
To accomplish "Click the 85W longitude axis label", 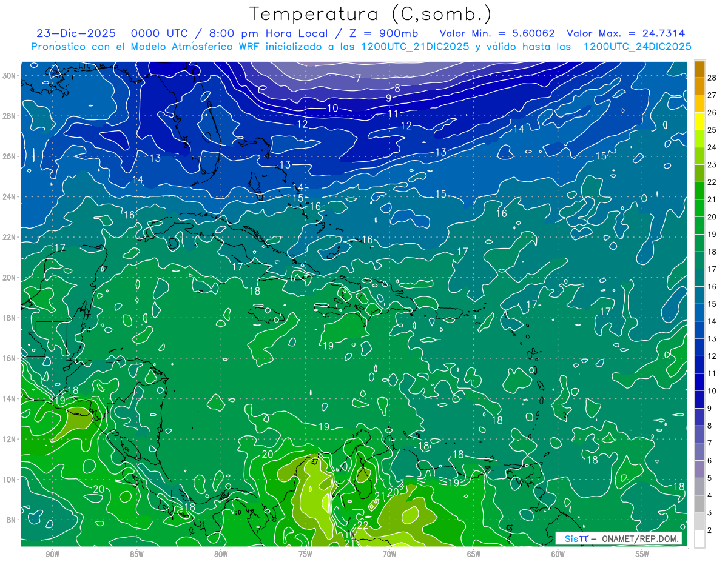I will pyautogui.click(x=136, y=554).
